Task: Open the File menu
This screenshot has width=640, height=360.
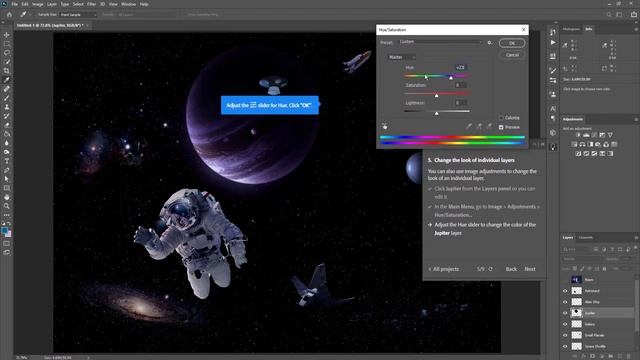Action: [x=14, y=4]
